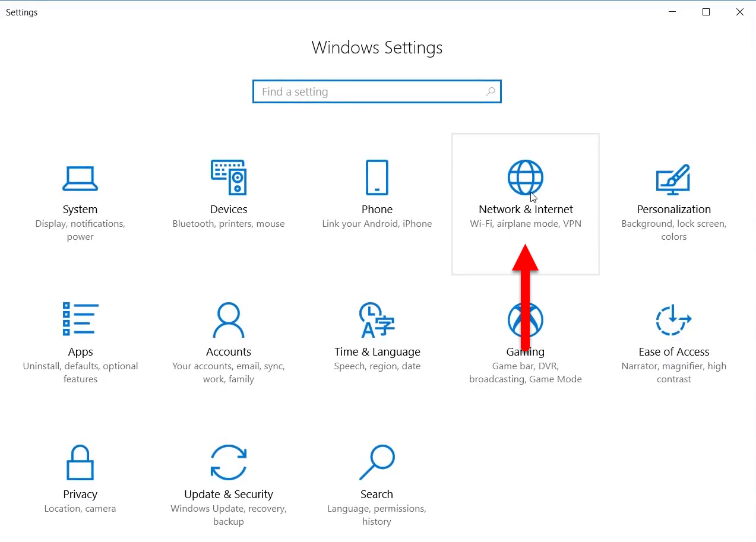Click the Settings window title text

(x=22, y=12)
